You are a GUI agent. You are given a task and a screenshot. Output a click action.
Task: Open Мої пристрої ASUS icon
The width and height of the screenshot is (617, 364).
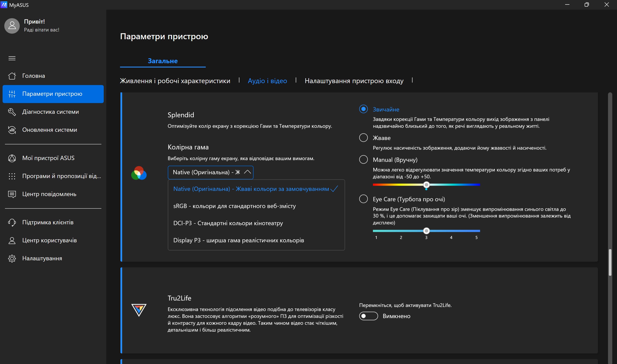pyautogui.click(x=12, y=158)
